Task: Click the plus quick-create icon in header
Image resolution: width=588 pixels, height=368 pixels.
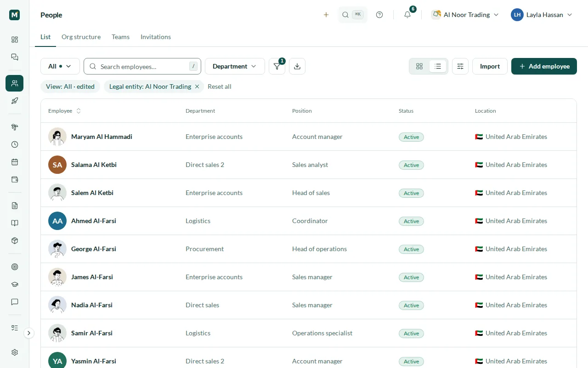Action: coord(326,15)
